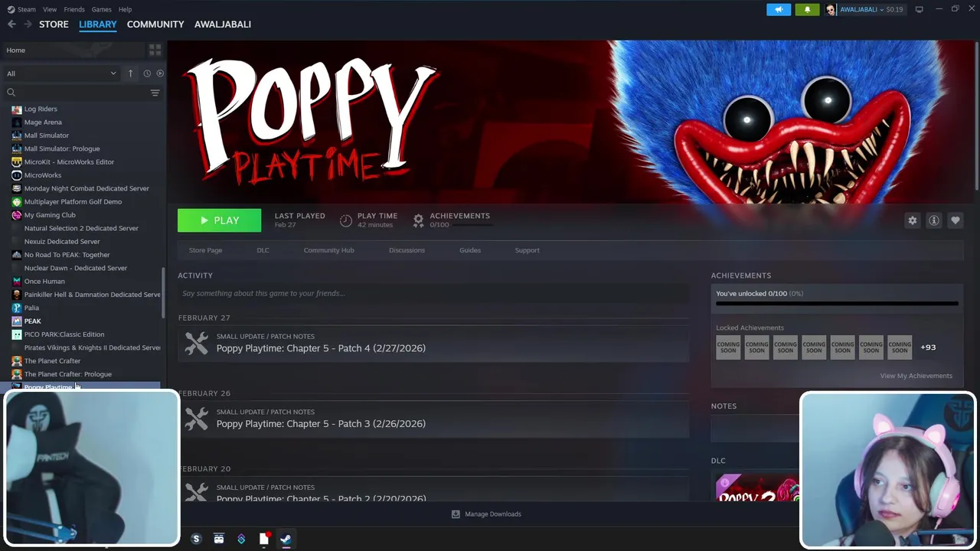The image size is (980, 551).
Task: Select No Road To PEAK: Together
Action: [67, 255]
